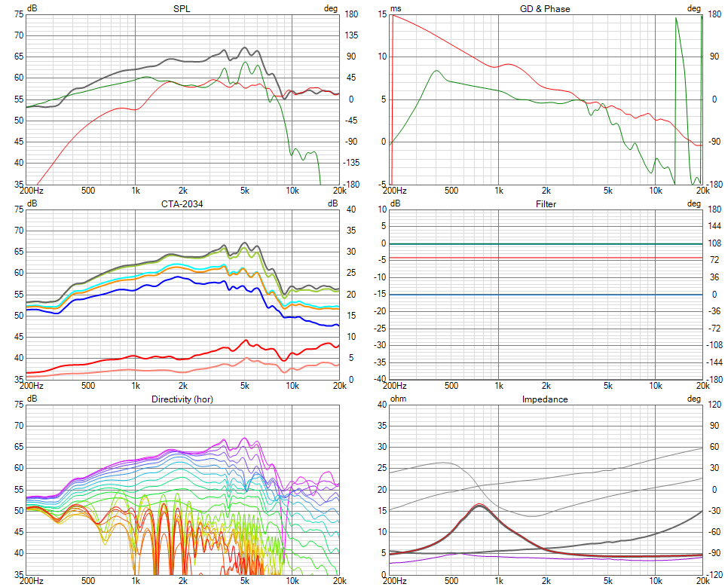The image size is (728, 587).
Task: Click the -120 degree tick on Impedance chart
Action: pos(714,575)
